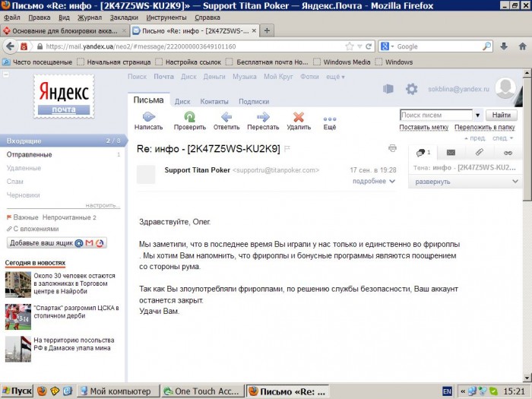Screen dimensions: 532x399
Task: Select the conversation thread icon tab
Action: 423,153
